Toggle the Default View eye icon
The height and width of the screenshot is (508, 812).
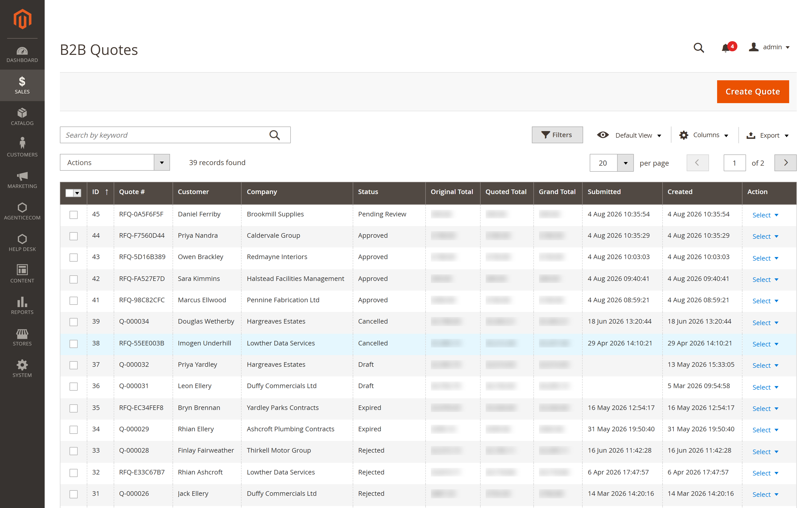[603, 135]
